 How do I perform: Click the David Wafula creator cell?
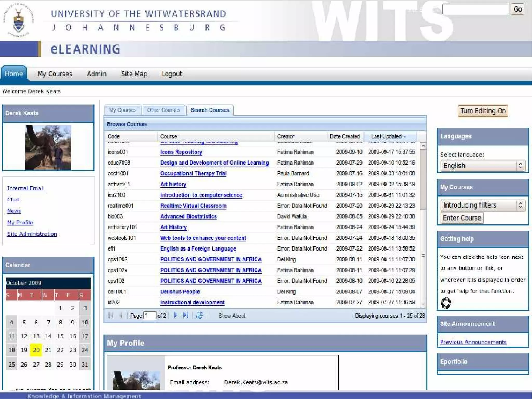(292, 217)
